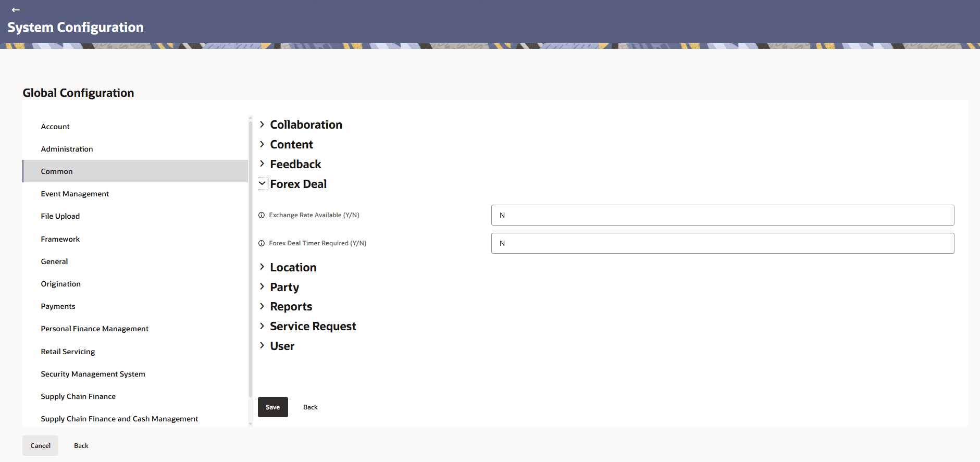Image resolution: width=980 pixels, height=462 pixels.
Task: Click info icon beside Forex Deal Timer Required
Action: 262,243
